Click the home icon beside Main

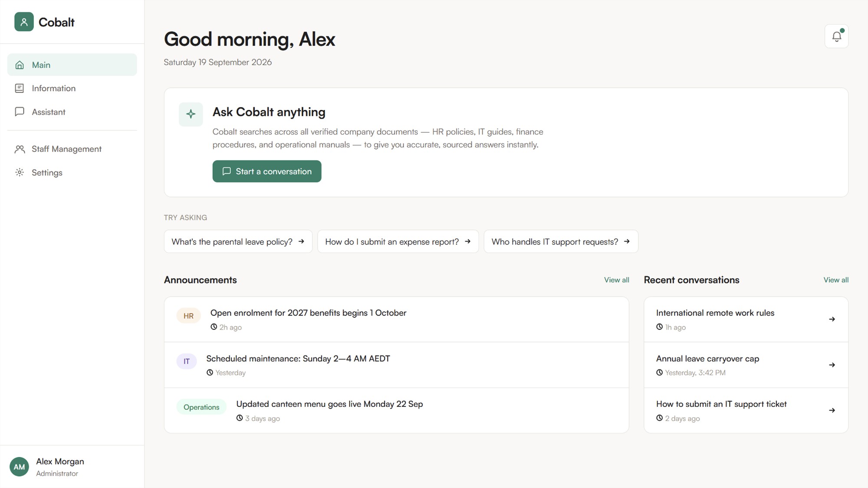tap(20, 65)
